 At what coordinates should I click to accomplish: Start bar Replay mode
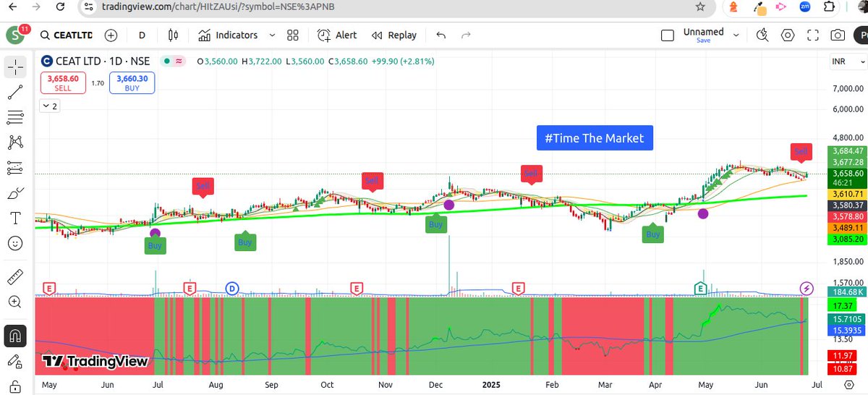(394, 35)
